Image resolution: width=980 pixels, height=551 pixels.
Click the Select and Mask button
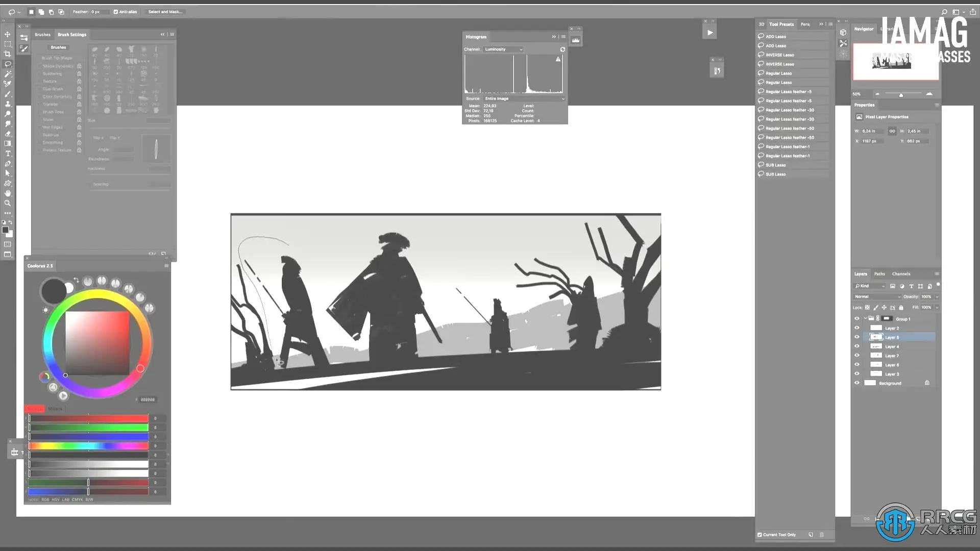[x=165, y=12]
